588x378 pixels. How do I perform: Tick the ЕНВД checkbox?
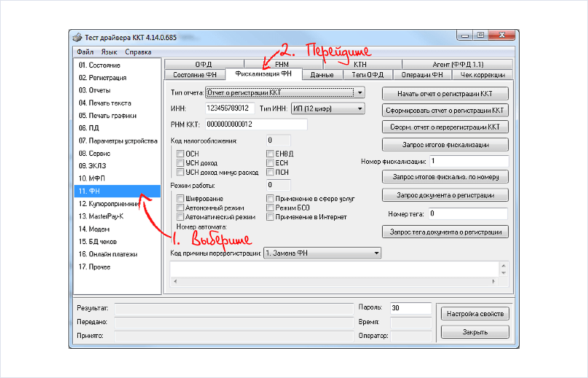pyautogui.click(x=270, y=153)
